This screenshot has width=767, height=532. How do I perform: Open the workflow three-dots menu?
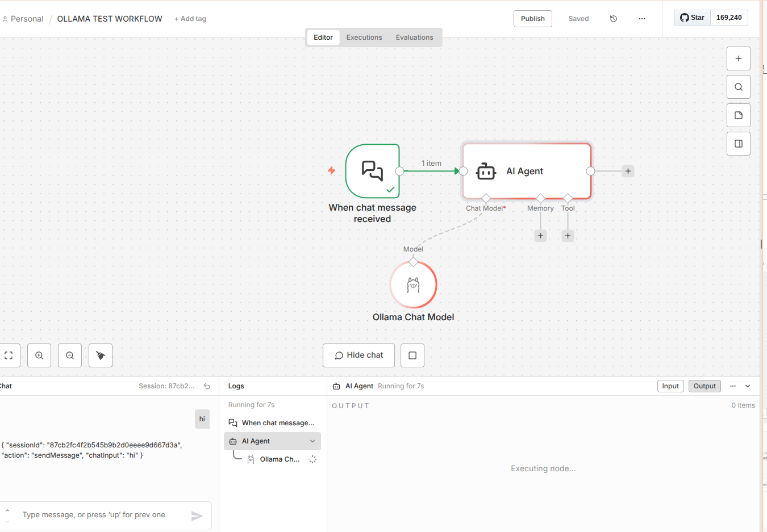click(x=641, y=19)
